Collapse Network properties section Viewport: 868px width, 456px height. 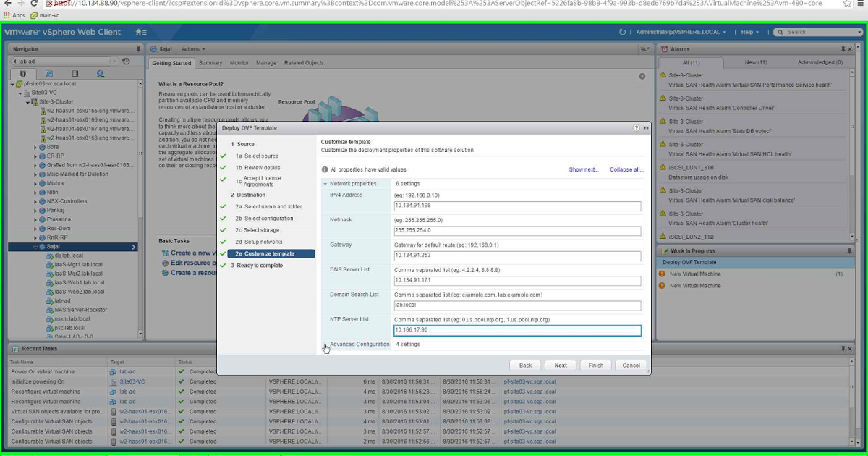pos(325,184)
